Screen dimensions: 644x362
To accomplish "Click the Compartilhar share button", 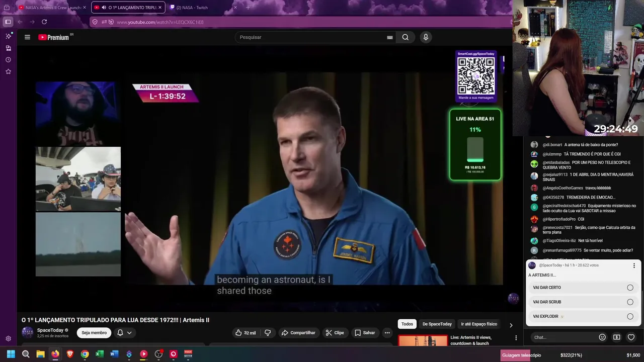I will [298, 333].
